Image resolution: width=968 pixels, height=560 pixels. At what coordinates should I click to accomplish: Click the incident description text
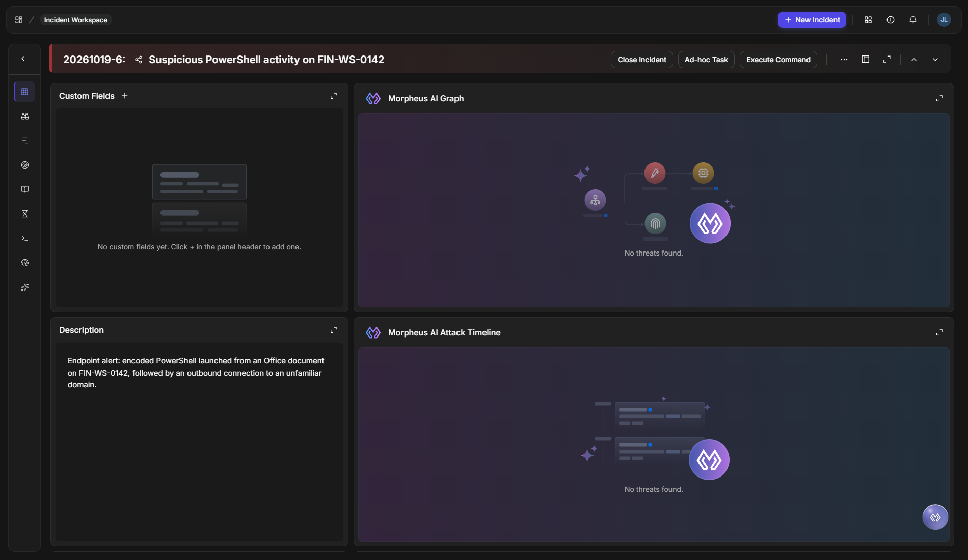pos(196,373)
